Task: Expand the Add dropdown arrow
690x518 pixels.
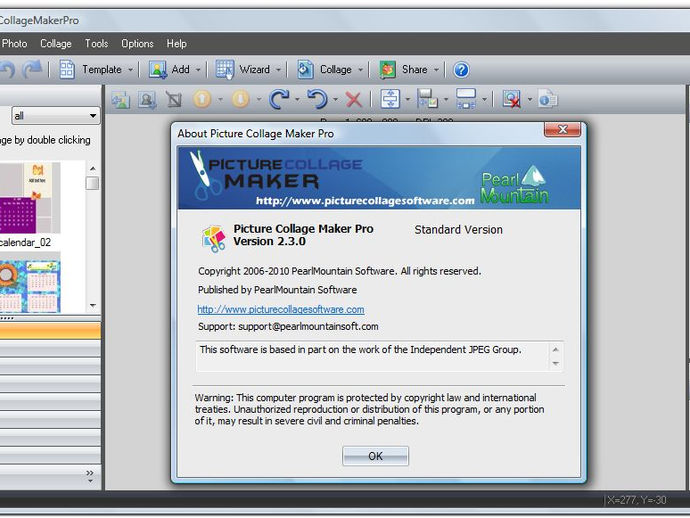Action: click(198, 70)
